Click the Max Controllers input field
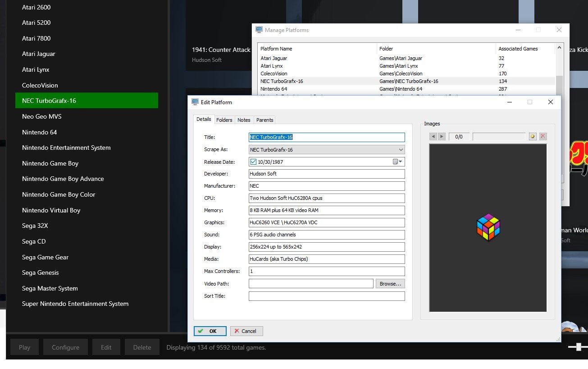588x369 pixels. (x=327, y=271)
